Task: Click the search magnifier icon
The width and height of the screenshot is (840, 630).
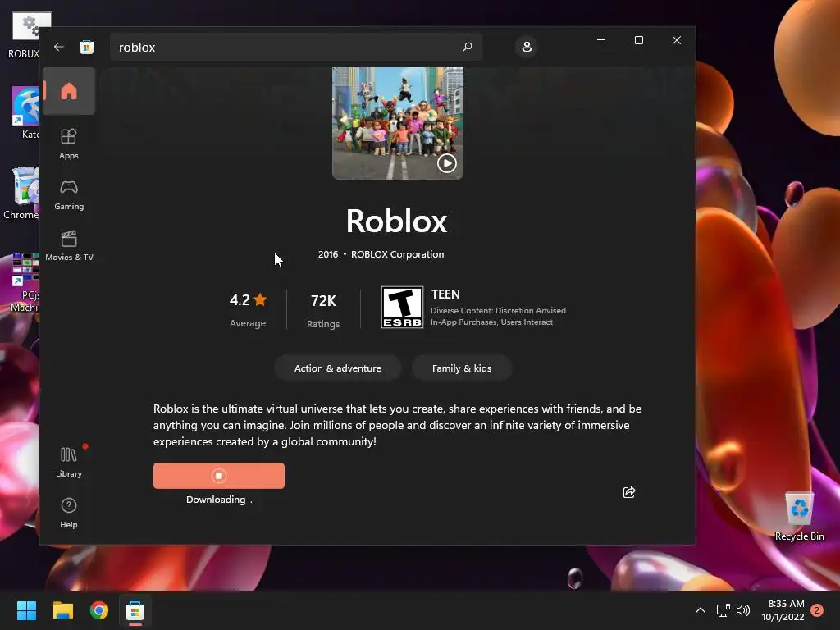Action: tap(467, 47)
